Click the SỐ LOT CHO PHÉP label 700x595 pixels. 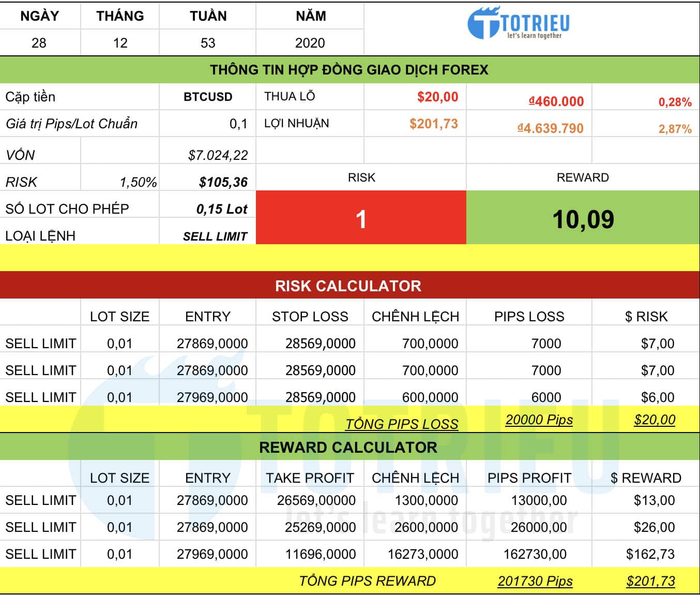67,209
